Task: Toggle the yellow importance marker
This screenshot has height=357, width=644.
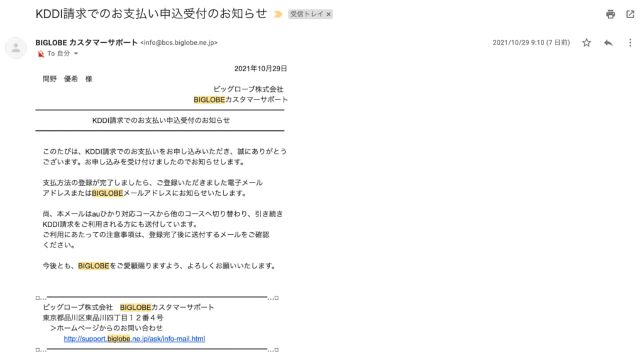Action: pos(278,14)
